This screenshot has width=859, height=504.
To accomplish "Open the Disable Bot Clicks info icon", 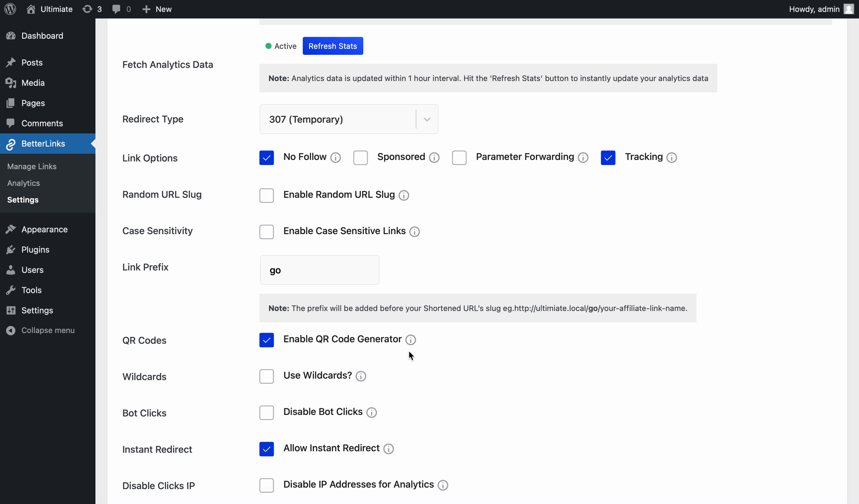I will 371,412.
